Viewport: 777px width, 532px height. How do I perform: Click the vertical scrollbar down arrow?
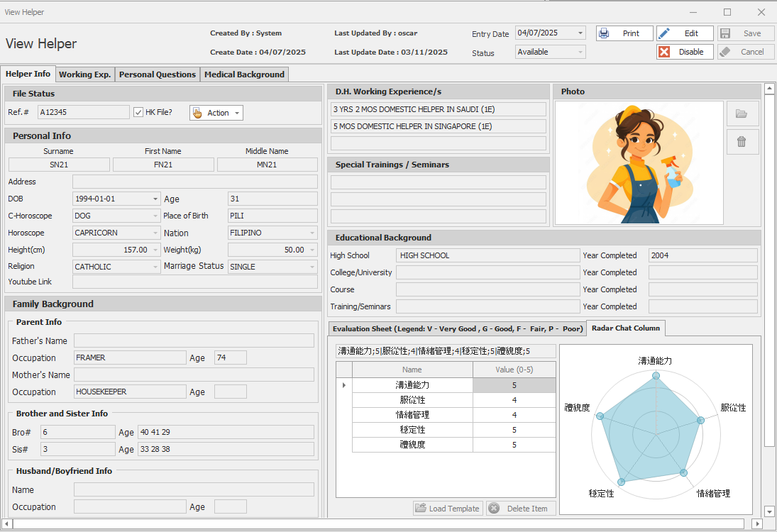pyautogui.click(x=769, y=511)
